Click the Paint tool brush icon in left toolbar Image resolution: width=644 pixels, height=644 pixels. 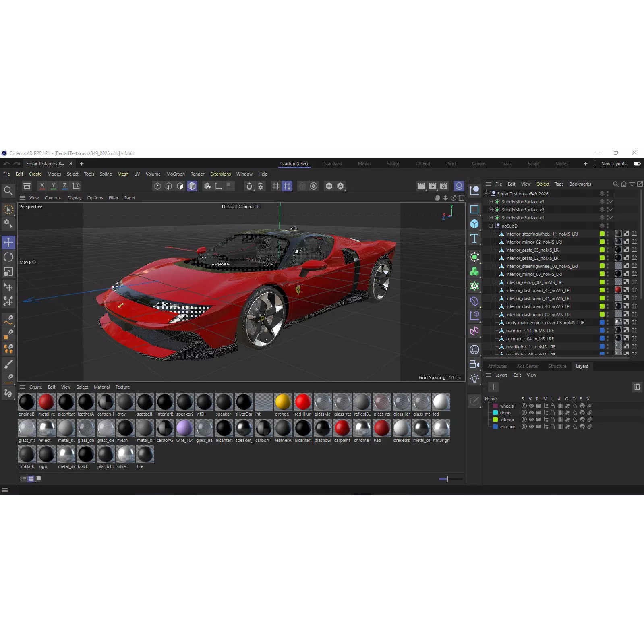coord(8,364)
